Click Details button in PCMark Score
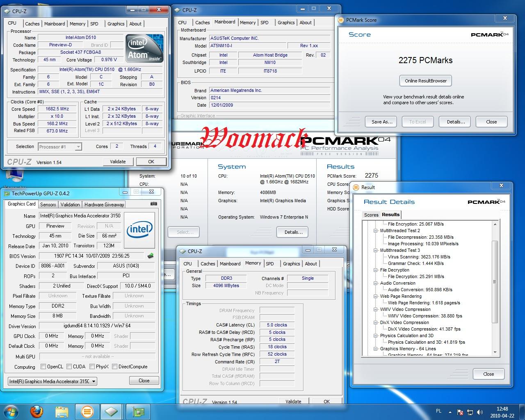This screenshot has height=420, width=525. click(456, 122)
